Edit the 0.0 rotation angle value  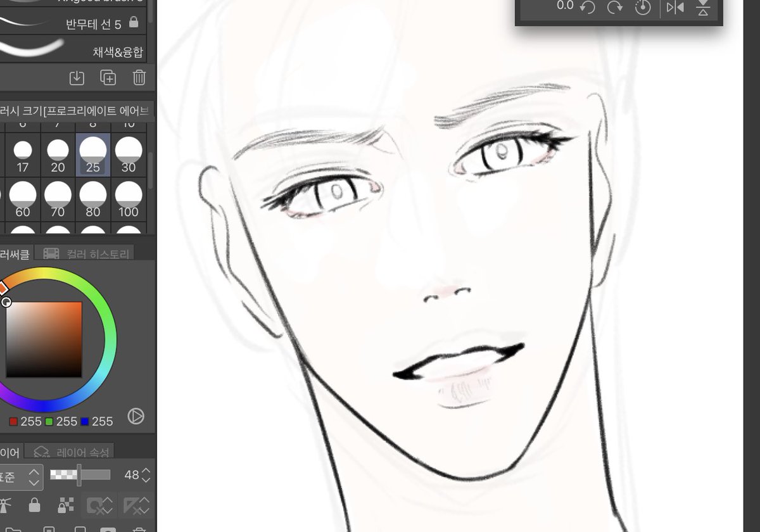565,6
